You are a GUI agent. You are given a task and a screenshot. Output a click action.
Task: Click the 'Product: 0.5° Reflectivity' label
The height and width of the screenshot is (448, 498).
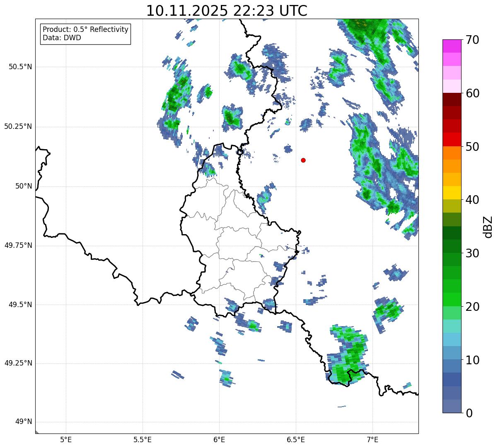85,29
